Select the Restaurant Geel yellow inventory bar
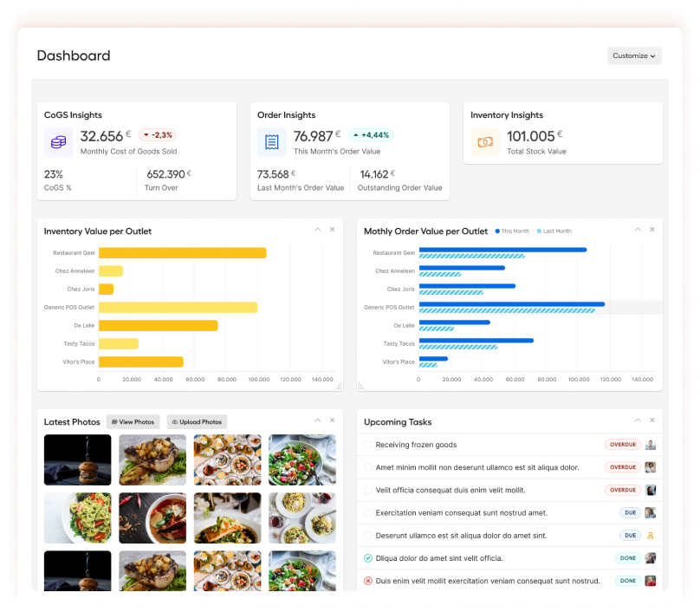The image size is (700, 612). 183,253
